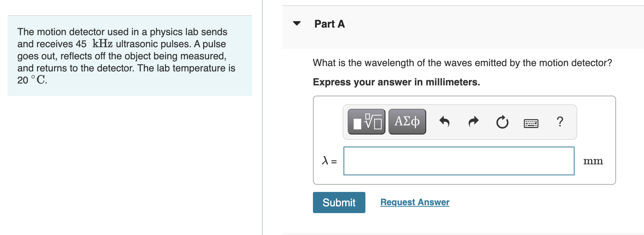The height and width of the screenshot is (235, 644).
Task: Click the 'Express your answer in millimeters' instruction
Action: (396, 82)
